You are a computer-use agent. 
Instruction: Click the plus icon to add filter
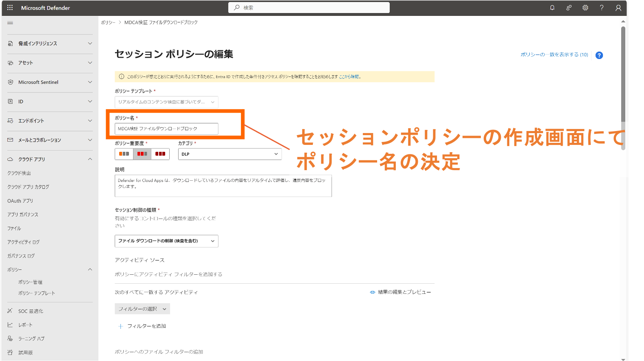coord(120,326)
